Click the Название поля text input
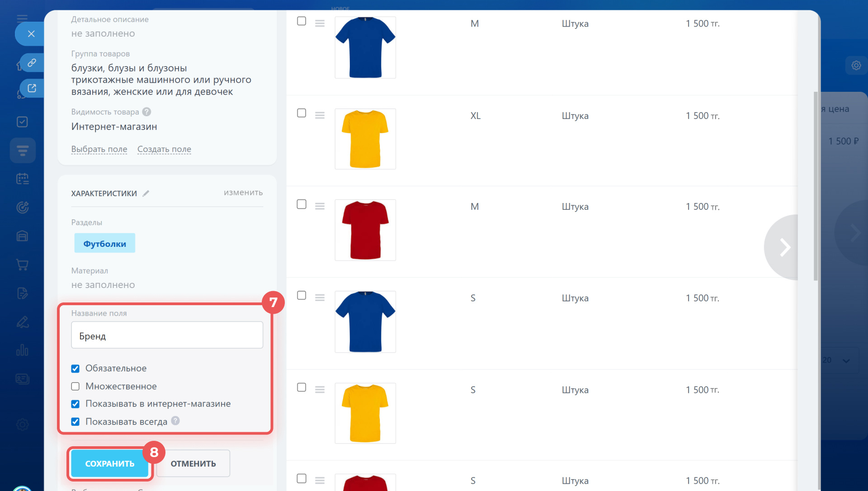 click(x=167, y=335)
